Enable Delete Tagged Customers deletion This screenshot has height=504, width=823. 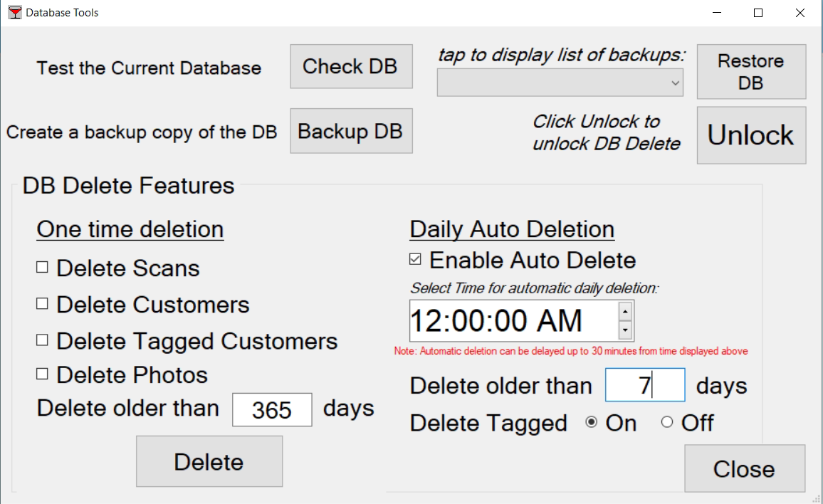(41, 340)
